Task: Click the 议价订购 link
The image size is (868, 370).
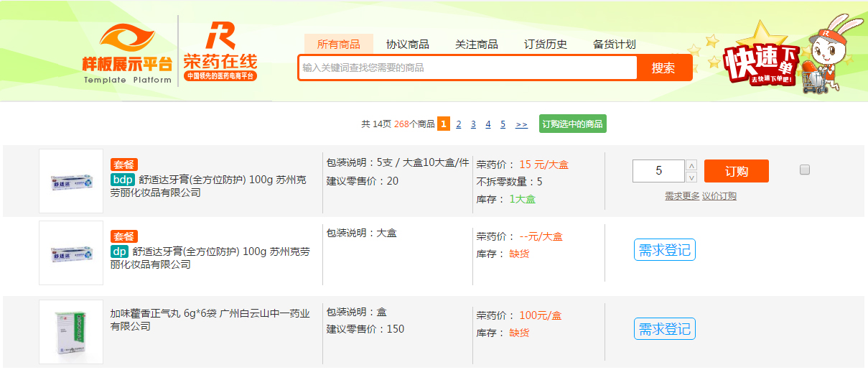Action: (719, 196)
